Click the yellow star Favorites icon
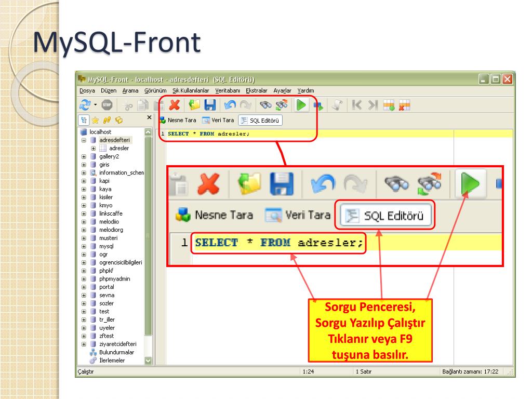The width and height of the screenshot is (532, 399). pyautogui.click(x=96, y=120)
